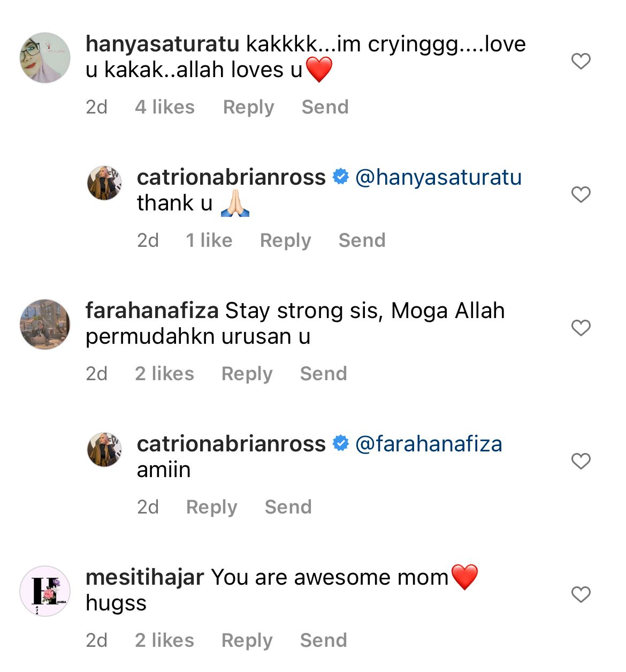Viewport: 626px width, 672px height.
Task: Tap heart on catrionabrianross's "amiin" reply
Action: (x=581, y=461)
